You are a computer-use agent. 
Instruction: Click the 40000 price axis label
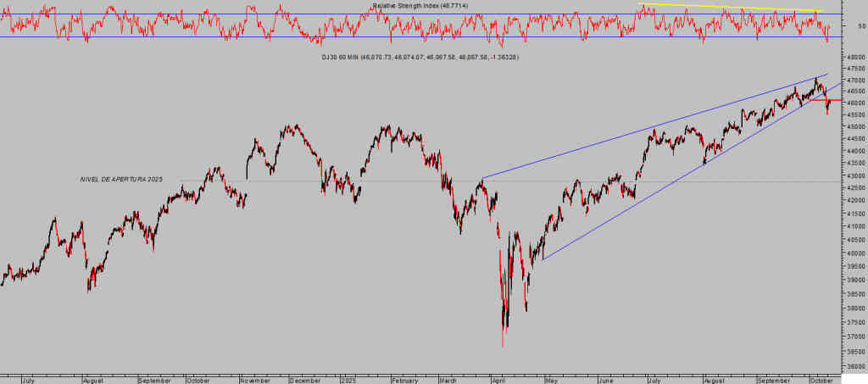[856, 253]
